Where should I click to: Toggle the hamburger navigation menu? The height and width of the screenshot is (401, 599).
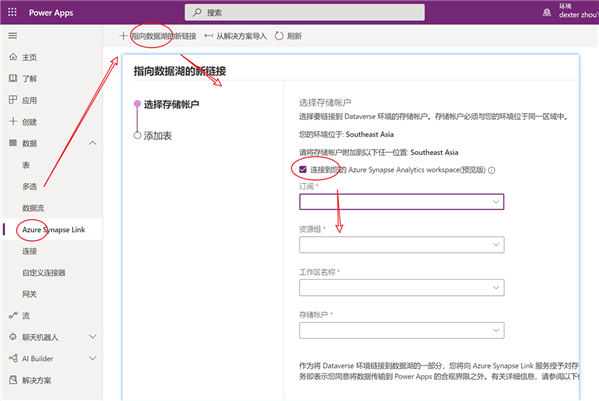coord(13,36)
